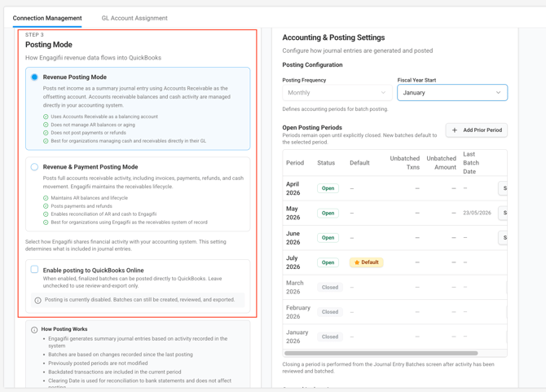Click info icon next to Posting is currently disabled
The height and width of the screenshot is (392, 546).
pyautogui.click(x=37, y=300)
